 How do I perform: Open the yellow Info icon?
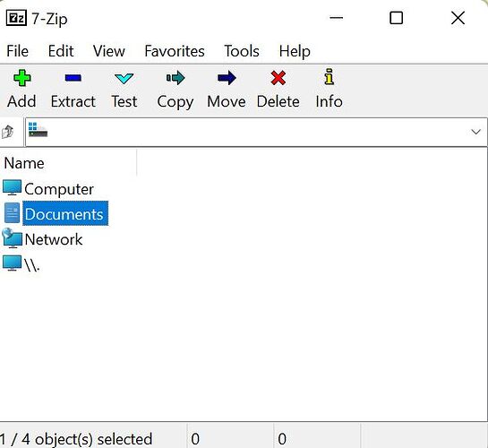pyautogui.click(x=329, y=77)
